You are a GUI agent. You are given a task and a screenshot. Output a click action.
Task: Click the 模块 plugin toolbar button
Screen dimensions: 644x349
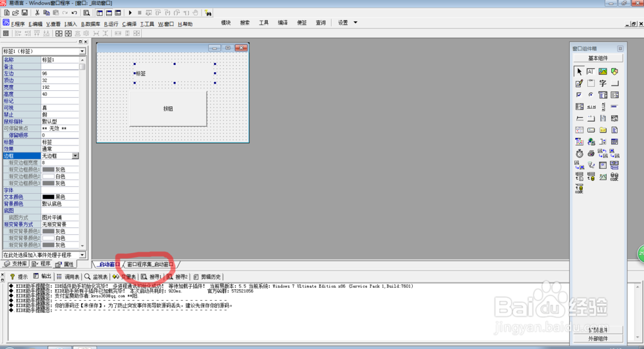coord(226,23)
